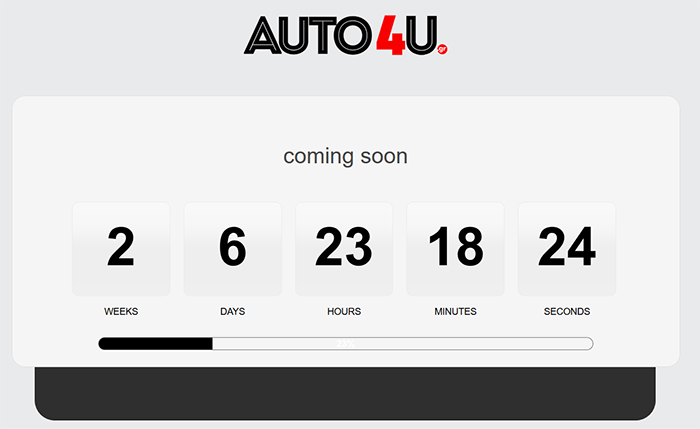The height and width of the screenshot is (429, 700).
Task: Click the weeks countdown tile showing 2
Action: click(x=121, y=248)
